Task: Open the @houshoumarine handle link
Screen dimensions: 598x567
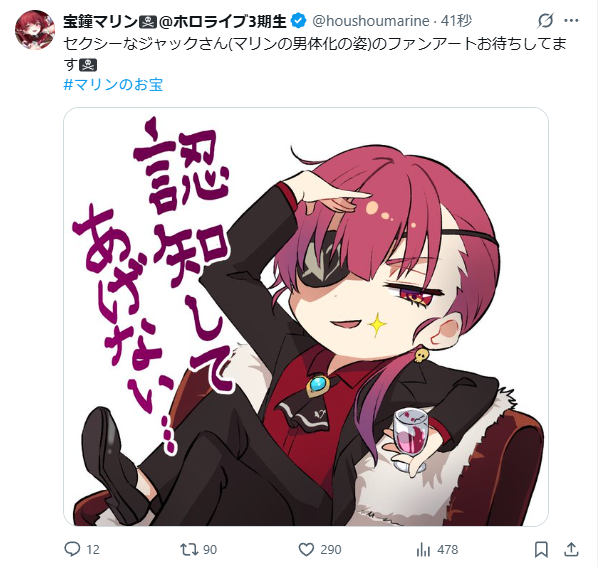Action: tap(371, 21)
